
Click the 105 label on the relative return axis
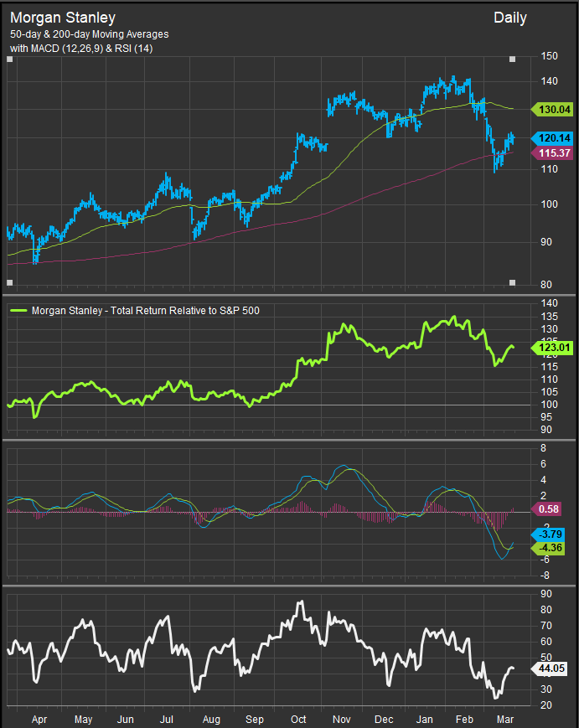pos(550,392)
